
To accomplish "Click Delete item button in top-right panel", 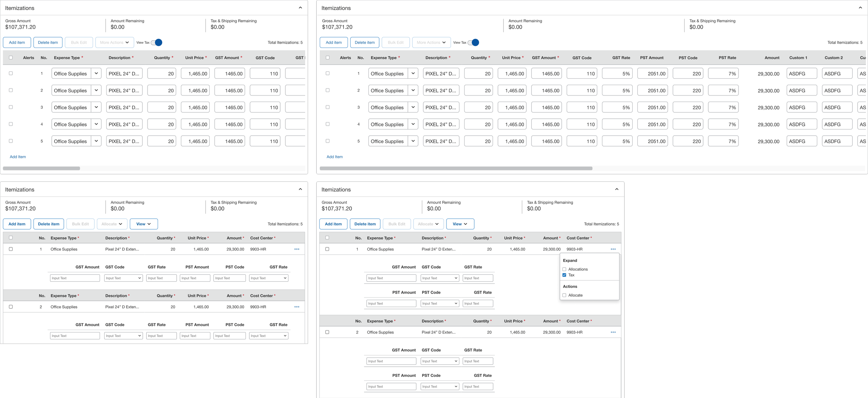I will 365,42.
